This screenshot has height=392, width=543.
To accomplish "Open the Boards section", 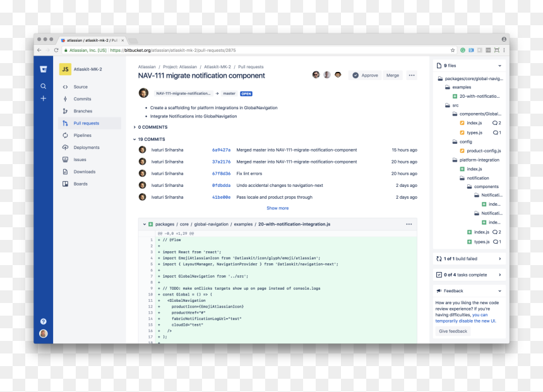I will pyautogui.click(x=90, y=184).
